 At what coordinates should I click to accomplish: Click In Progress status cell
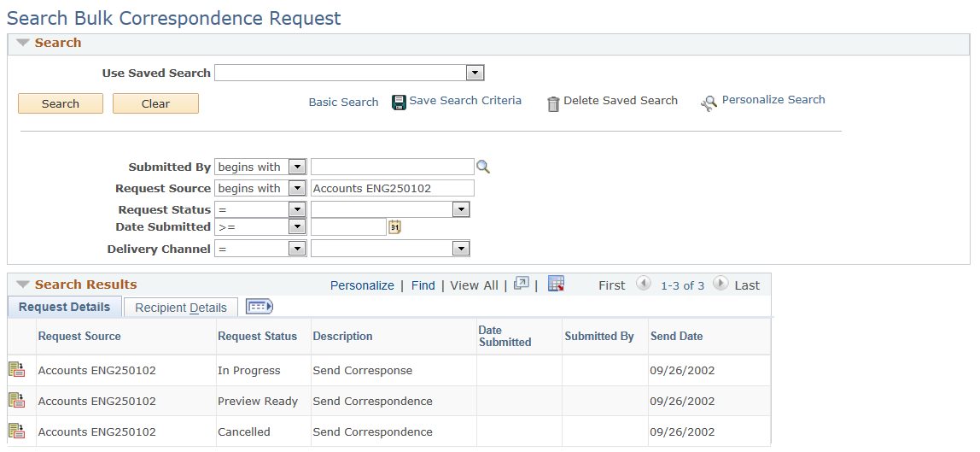pyautogui.click(x=248, y=370)
